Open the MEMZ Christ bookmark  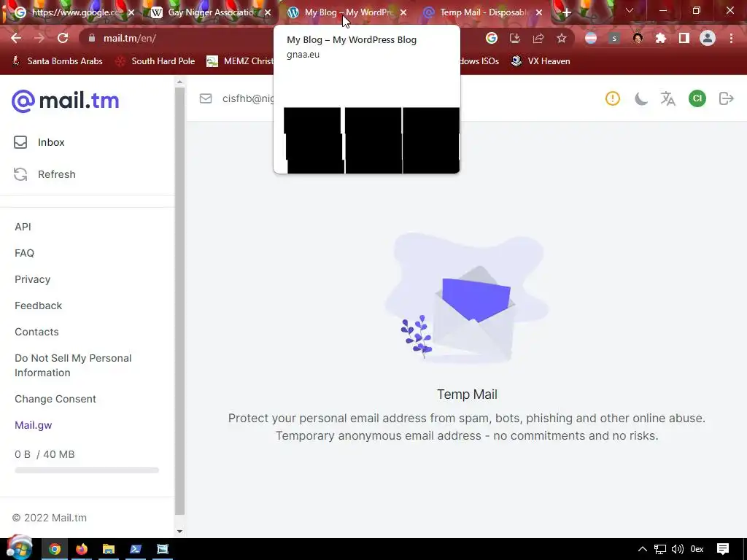coord(240,61)
